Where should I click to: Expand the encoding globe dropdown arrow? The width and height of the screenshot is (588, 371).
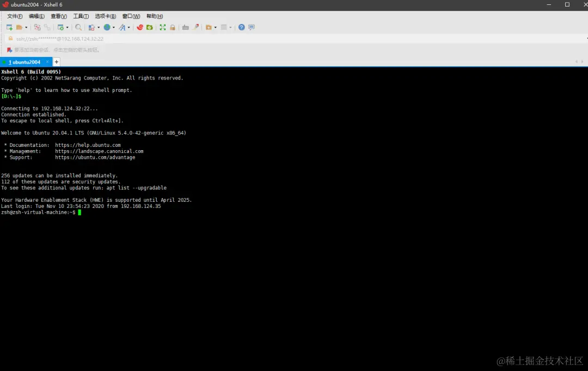click(114, 27)
